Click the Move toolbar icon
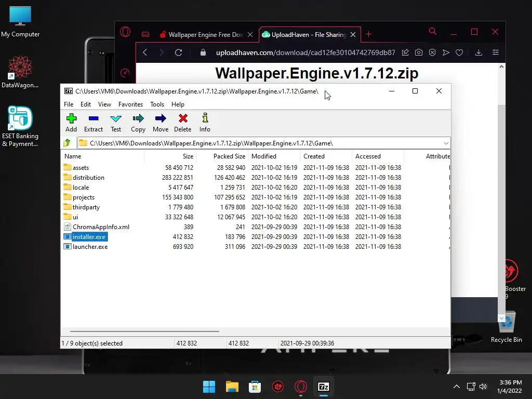This screenshot has width=532, height=399. [x=161, y=123]
